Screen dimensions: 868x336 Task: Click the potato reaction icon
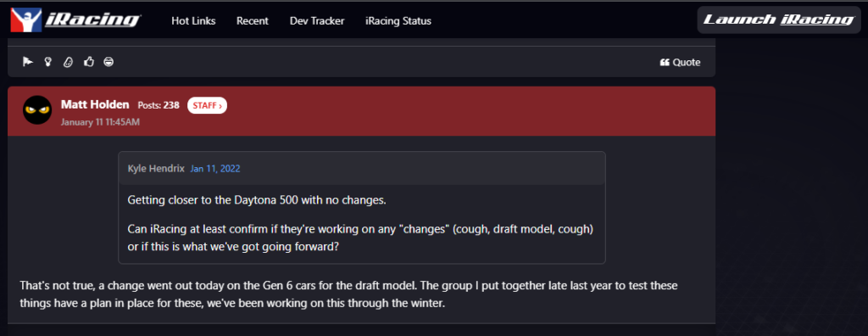[x=68, y=62]
